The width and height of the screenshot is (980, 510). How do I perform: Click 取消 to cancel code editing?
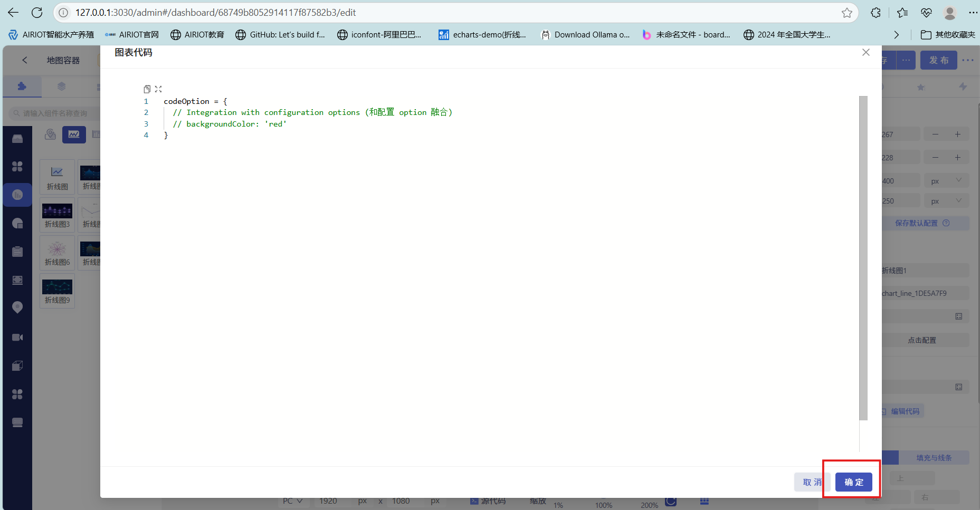810,482
